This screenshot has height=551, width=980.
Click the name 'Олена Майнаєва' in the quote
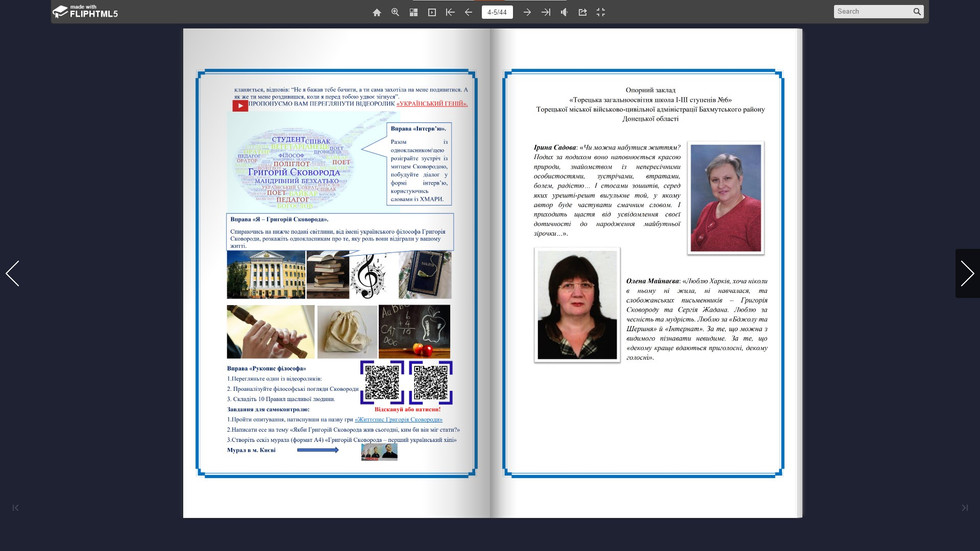click(x=653, y=281)
